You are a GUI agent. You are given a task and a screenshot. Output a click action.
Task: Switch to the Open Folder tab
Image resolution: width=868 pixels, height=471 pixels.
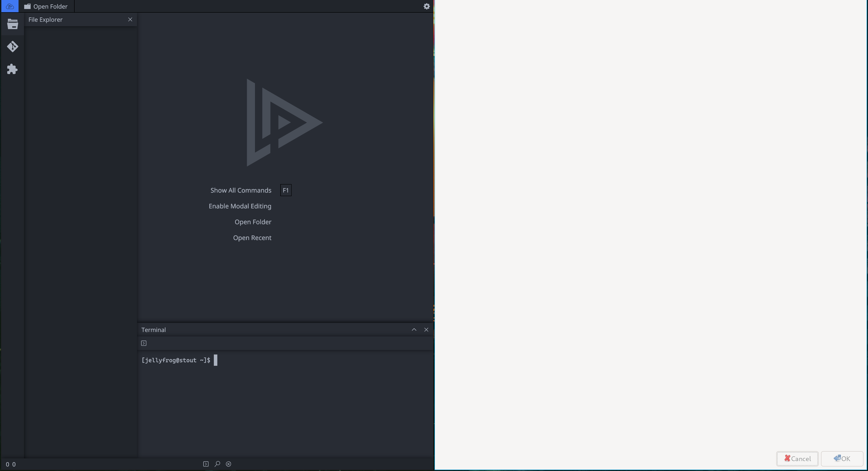[46, 6]
